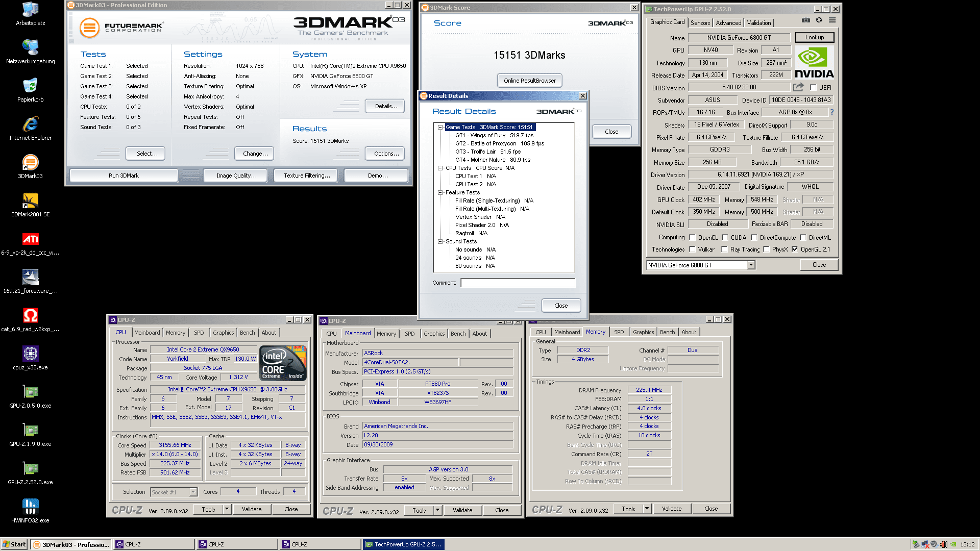Open the GPU selection dropdown in GPU-Z

tap(751, 265)
